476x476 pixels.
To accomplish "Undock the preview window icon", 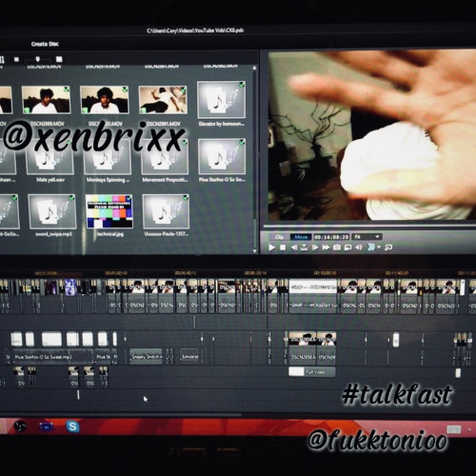I will [x=388, y=248].
